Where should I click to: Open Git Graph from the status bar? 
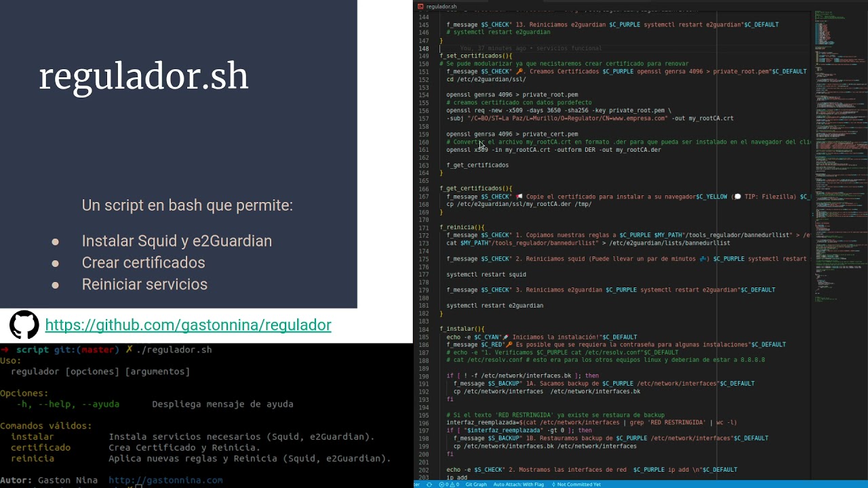click(475, 485)
